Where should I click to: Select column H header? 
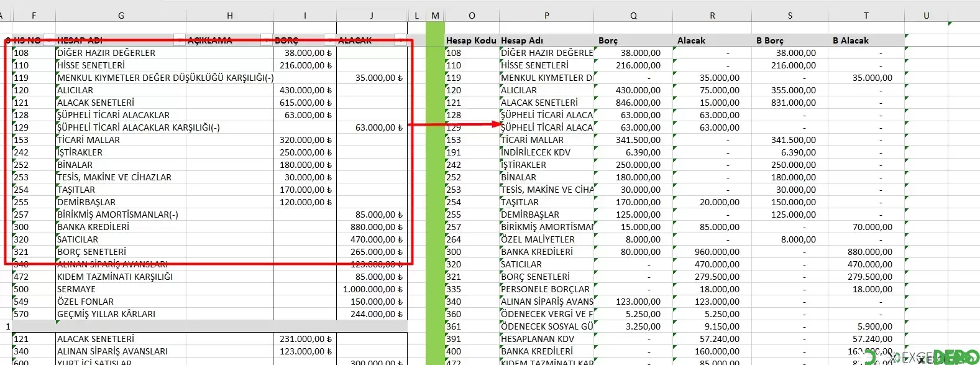click(x=229, y=15)
